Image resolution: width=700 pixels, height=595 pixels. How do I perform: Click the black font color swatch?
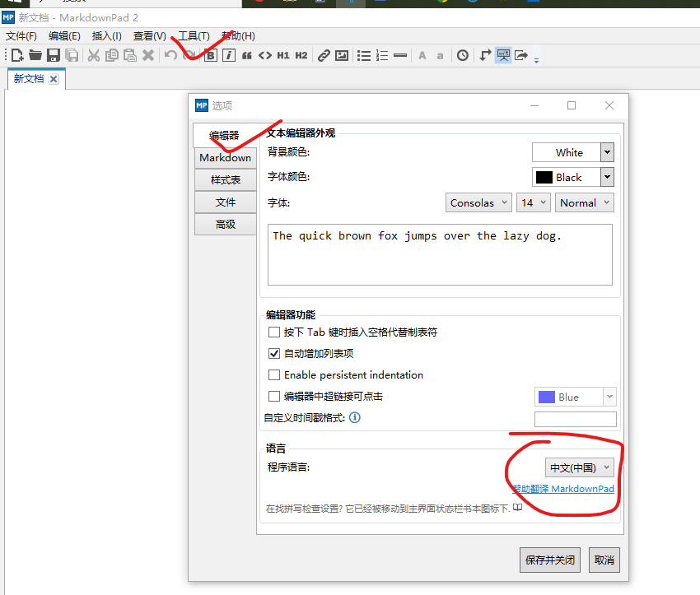click(x=544, y=178)
